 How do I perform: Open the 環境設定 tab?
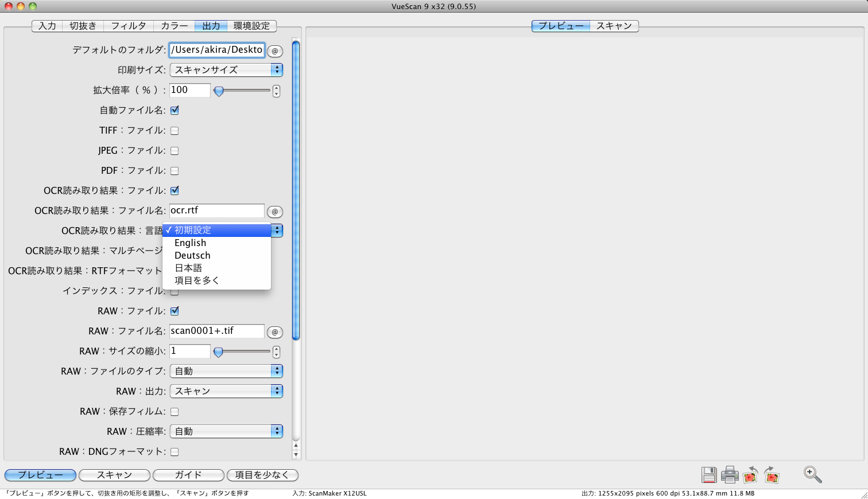[252, 26]
